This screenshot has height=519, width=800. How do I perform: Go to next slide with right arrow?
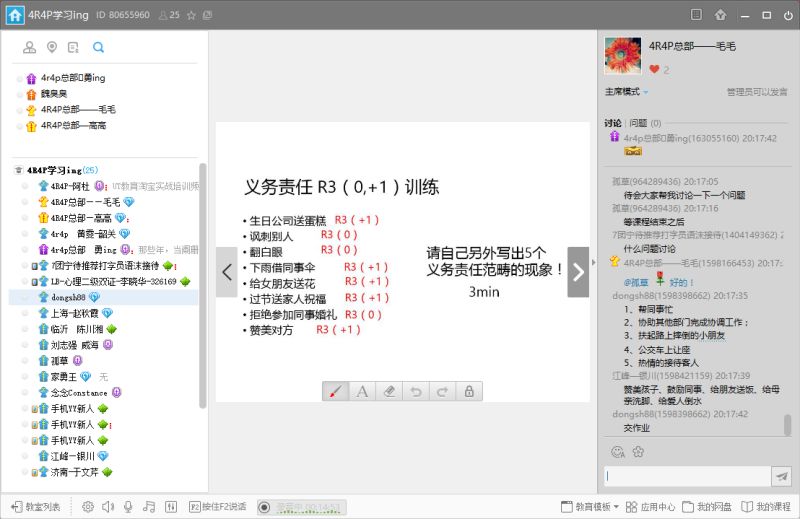[x=578, y=272]
